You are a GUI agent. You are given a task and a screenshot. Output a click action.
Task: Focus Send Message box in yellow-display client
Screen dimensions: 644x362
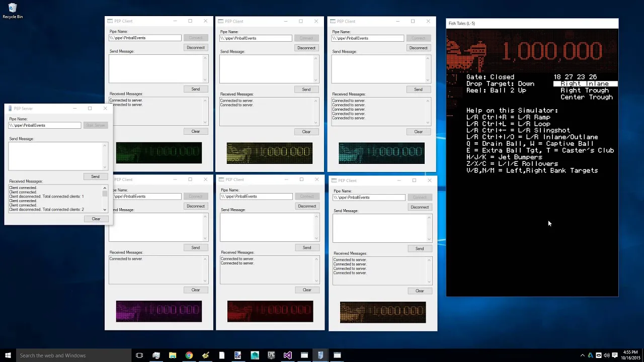coord(269,69)
